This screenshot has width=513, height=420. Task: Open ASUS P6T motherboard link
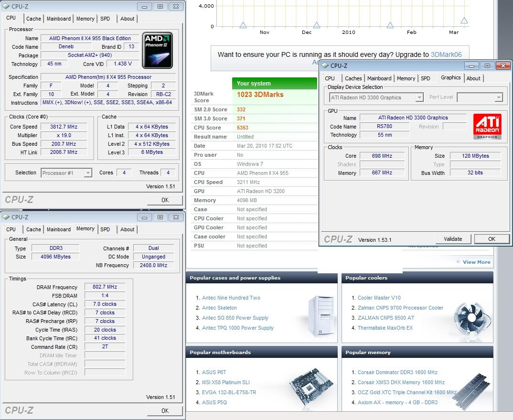[214, 372]
